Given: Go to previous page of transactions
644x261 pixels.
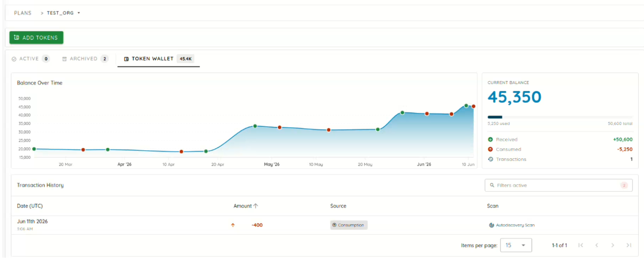Looking at the screenshot, I should pos(596,245).
